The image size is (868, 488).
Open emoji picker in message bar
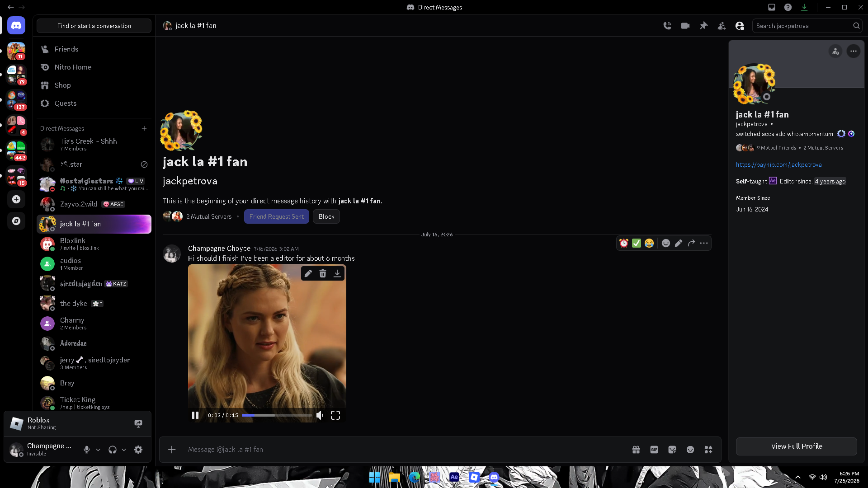(x=690, y=450)
